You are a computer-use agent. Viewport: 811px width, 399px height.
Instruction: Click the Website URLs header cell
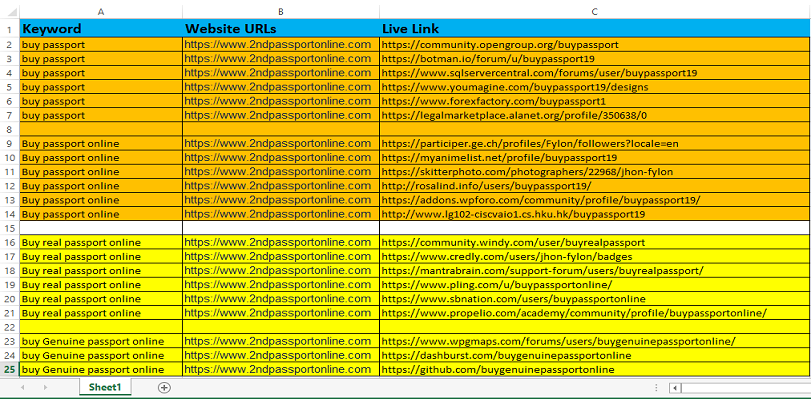(281, 28)
